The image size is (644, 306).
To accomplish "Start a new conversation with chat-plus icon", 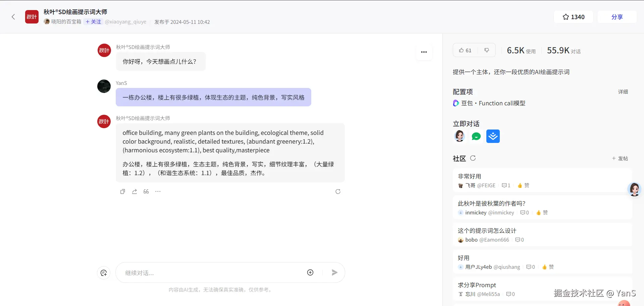I will click(104, 273).
